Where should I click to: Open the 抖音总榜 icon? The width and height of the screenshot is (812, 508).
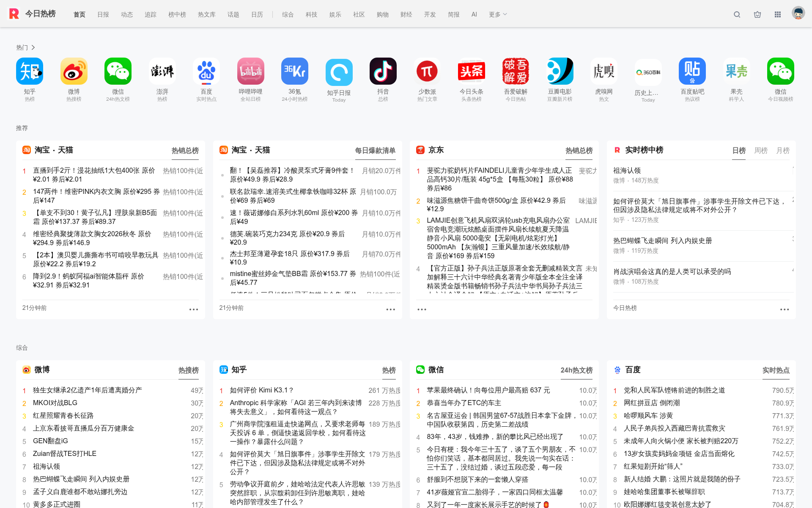pyautogui.click(x=383, y=72)
